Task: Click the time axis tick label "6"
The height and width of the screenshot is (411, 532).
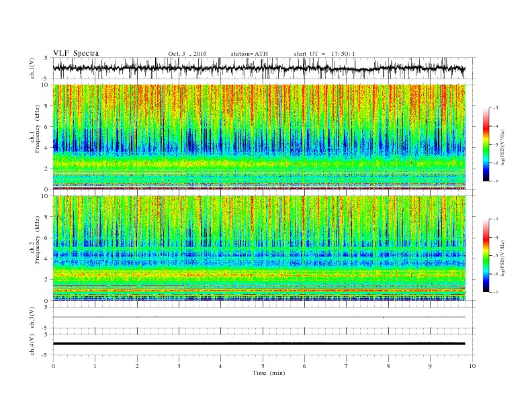Action: (x=305, y=366)
